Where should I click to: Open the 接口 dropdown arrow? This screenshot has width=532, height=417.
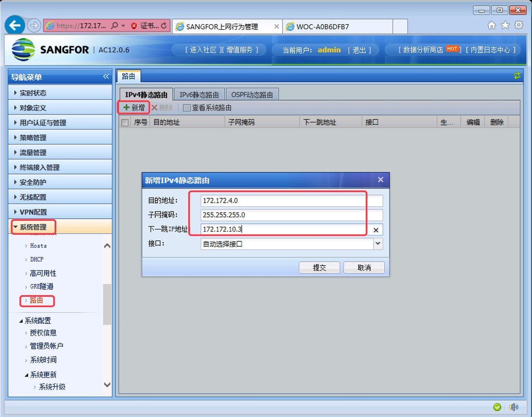pyautogui.click(x=378, y=244)
